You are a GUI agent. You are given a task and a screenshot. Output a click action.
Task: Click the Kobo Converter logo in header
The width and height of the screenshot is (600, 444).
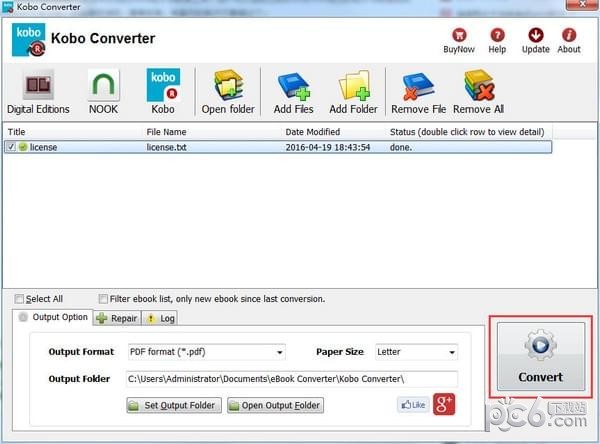(29, 40)
